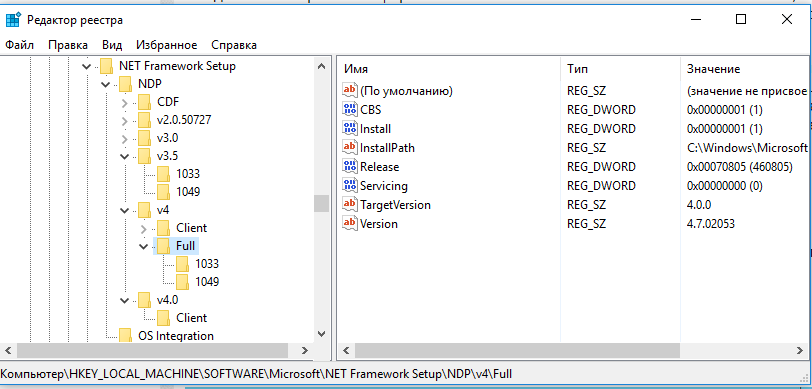Screen dimensions: 812x389
Task: Collapse the v4.0 node
Action: (x=124, y=300)
